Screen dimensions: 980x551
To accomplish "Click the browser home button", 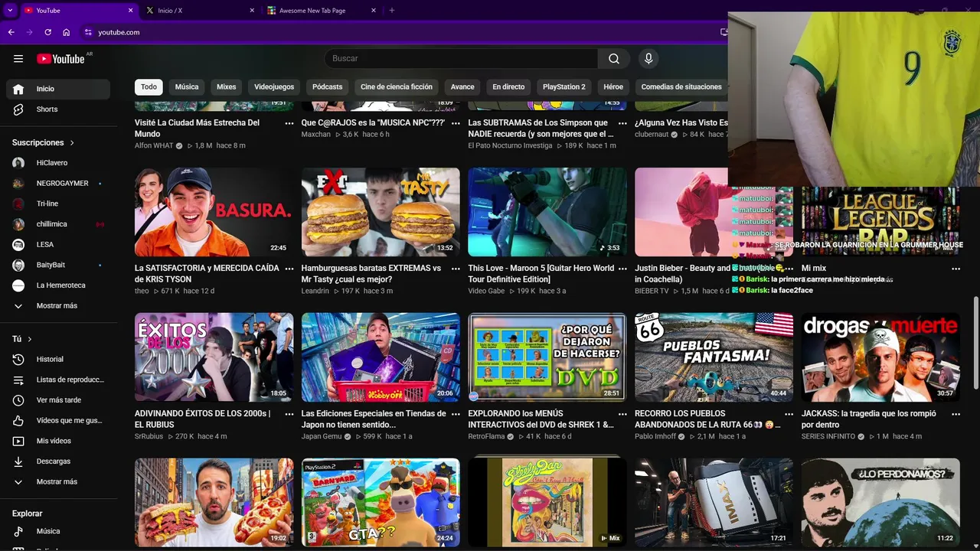I will click(x=67, y=32).
